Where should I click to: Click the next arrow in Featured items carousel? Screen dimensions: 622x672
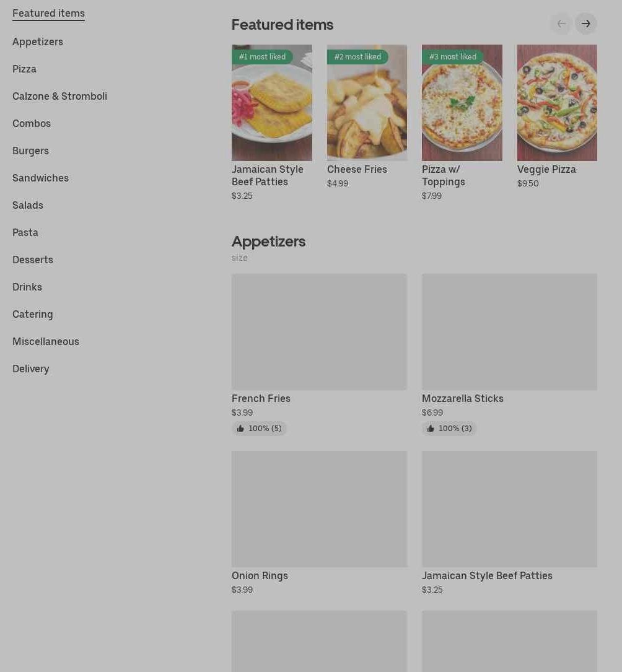pos(585,24)
